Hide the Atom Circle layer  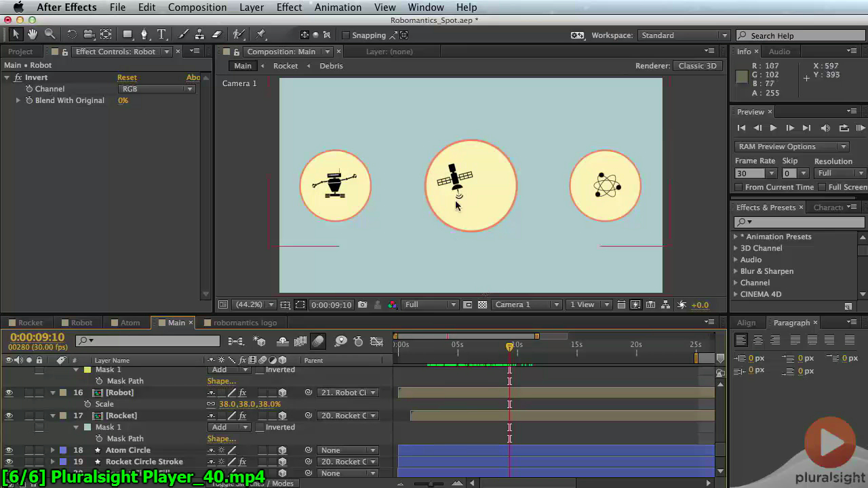[9, 450]
